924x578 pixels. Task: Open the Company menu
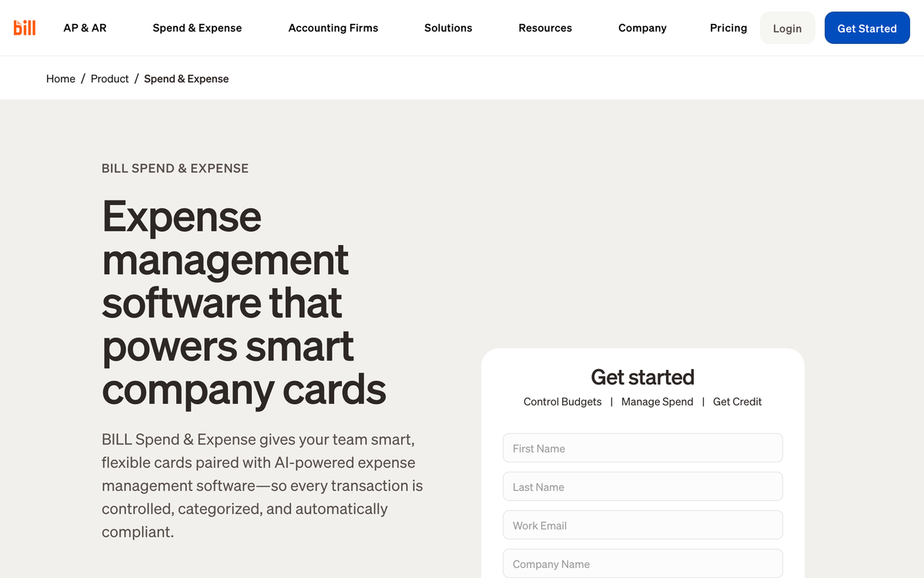tap(642, 28)
